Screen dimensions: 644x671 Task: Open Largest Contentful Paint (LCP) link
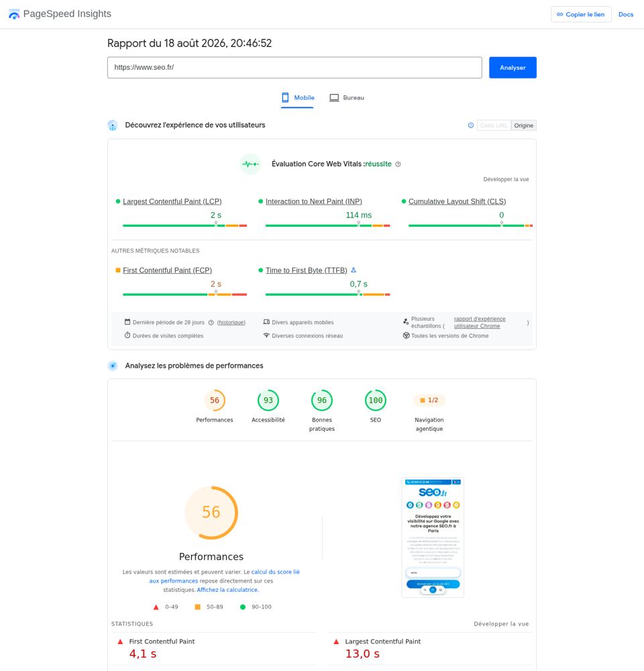click(x=172, y=201)
